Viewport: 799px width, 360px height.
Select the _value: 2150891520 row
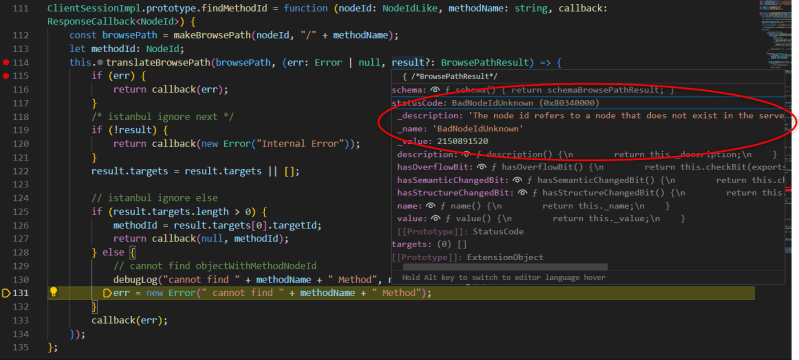pos(588,141)
